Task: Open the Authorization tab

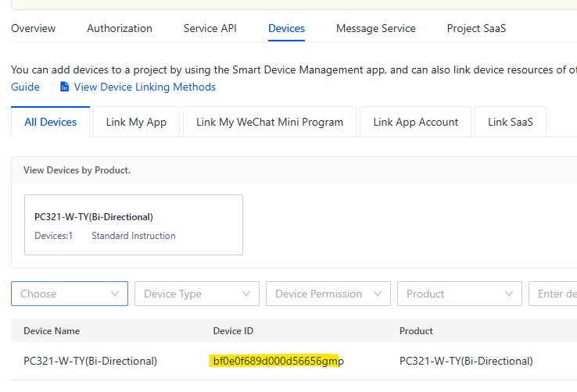Action: tap(120, 28)
